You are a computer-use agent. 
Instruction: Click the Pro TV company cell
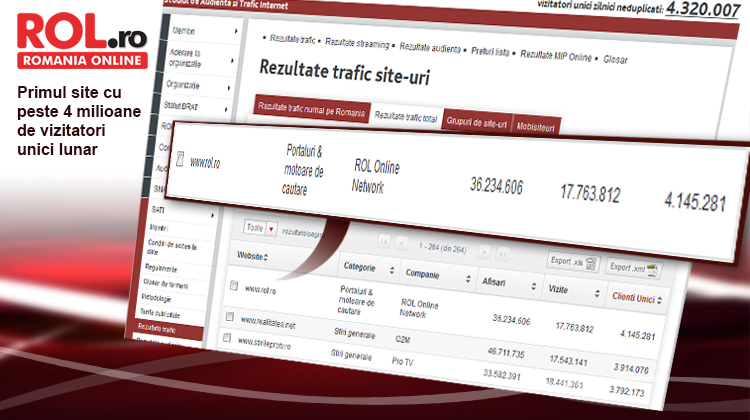point(402,361)
